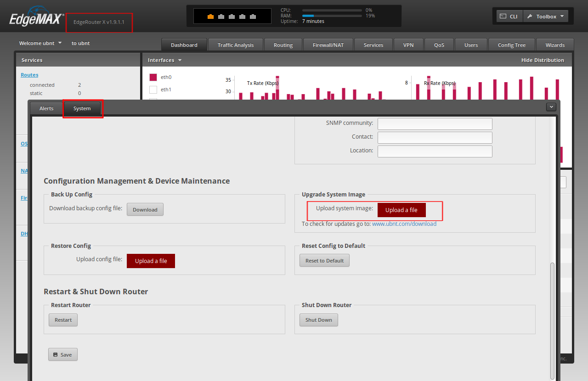588x381 pixels.
Task: Expand the ubnt user dropdown arrow
Action: point(60,43)
